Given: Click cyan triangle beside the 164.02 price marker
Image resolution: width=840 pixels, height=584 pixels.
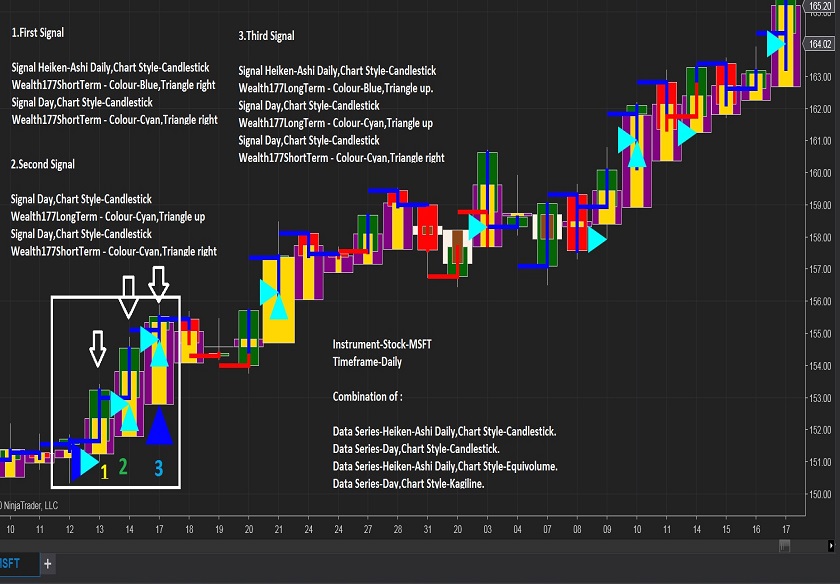Looking at the screenshot, I should (x=776, y=44).
